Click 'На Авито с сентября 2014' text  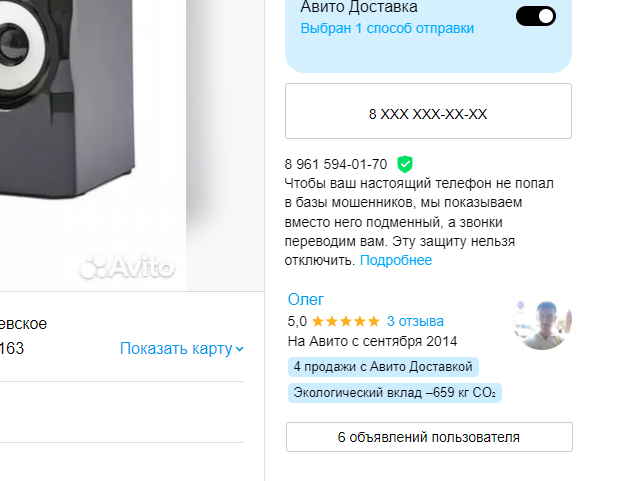(x=372, y=341)
